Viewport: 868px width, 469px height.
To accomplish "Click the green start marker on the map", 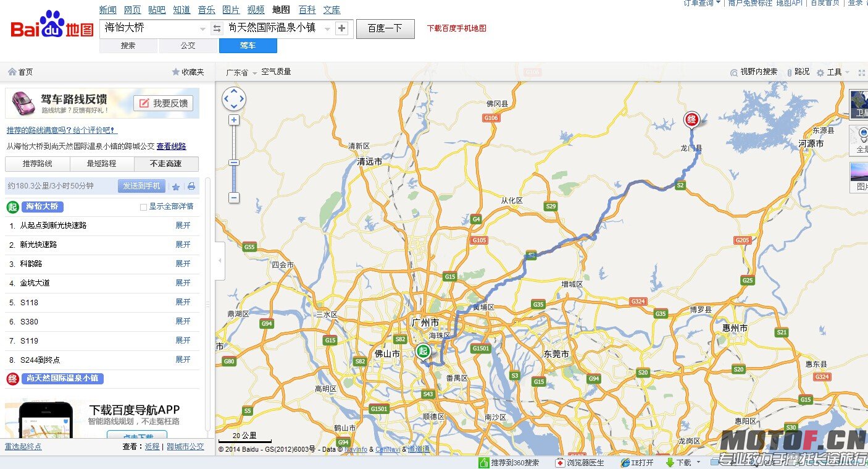I will pos(423,353).
